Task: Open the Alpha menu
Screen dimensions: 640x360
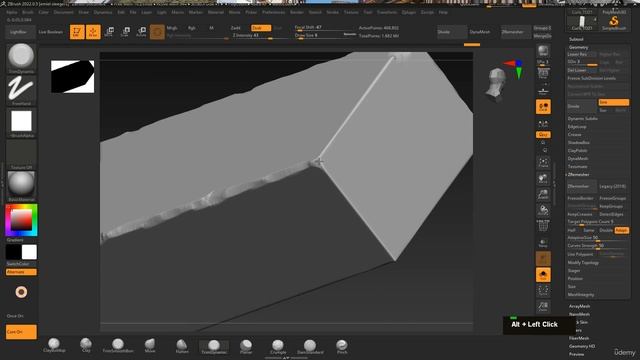Action: click(x=12, y=12)
